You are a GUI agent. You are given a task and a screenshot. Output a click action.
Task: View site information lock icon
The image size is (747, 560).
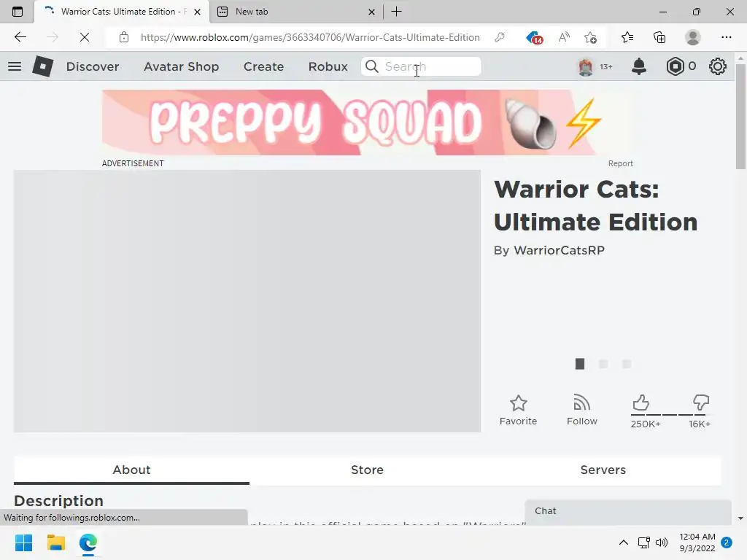[x=124, y=37]
